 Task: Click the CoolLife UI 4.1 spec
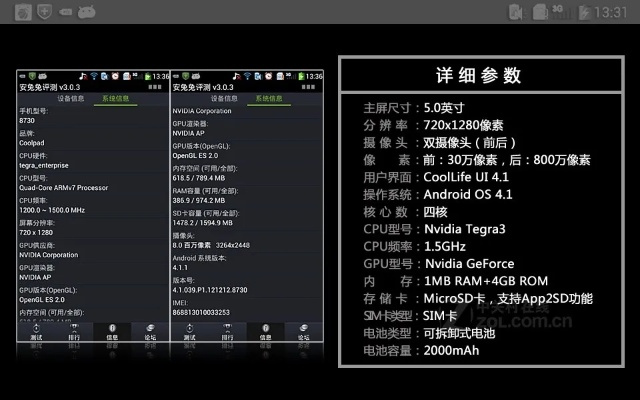(x=466, y=177)
